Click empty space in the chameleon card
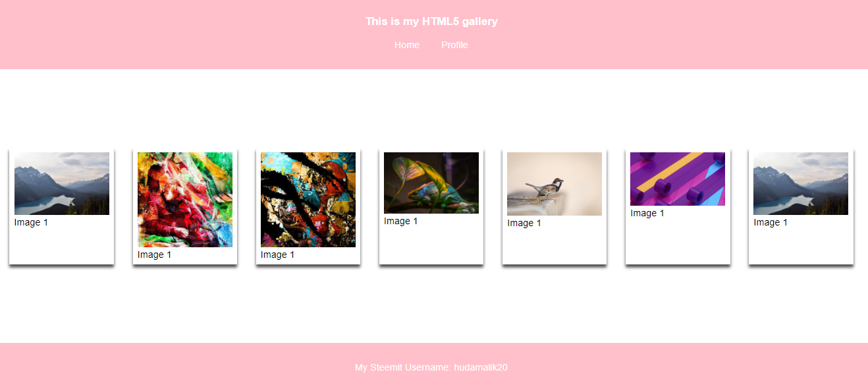868x391 pixels. tap(431, 245)
